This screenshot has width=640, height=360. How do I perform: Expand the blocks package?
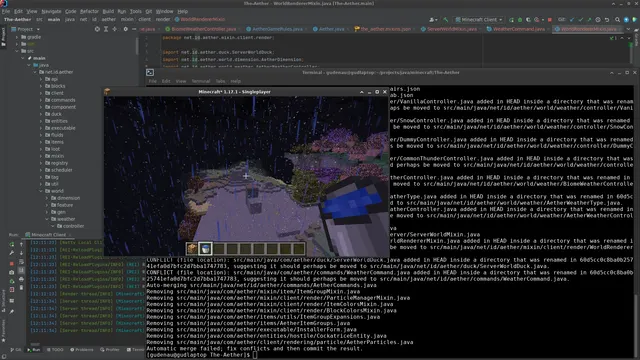click(41, 86)
